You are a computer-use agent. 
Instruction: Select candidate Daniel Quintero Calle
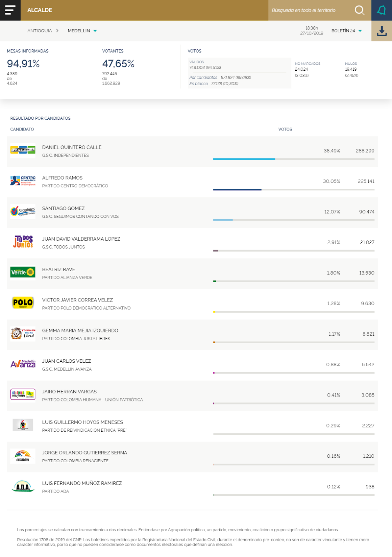click(72, 147)
